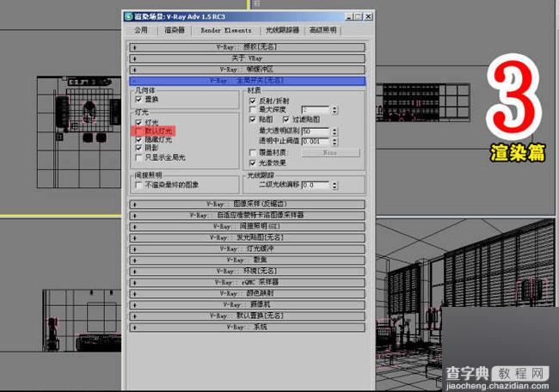Expand the V-Ray 图像采样(反锯齿) rollout
The image size is (559, 392).
pyautogui.click(x=247, y=205)
